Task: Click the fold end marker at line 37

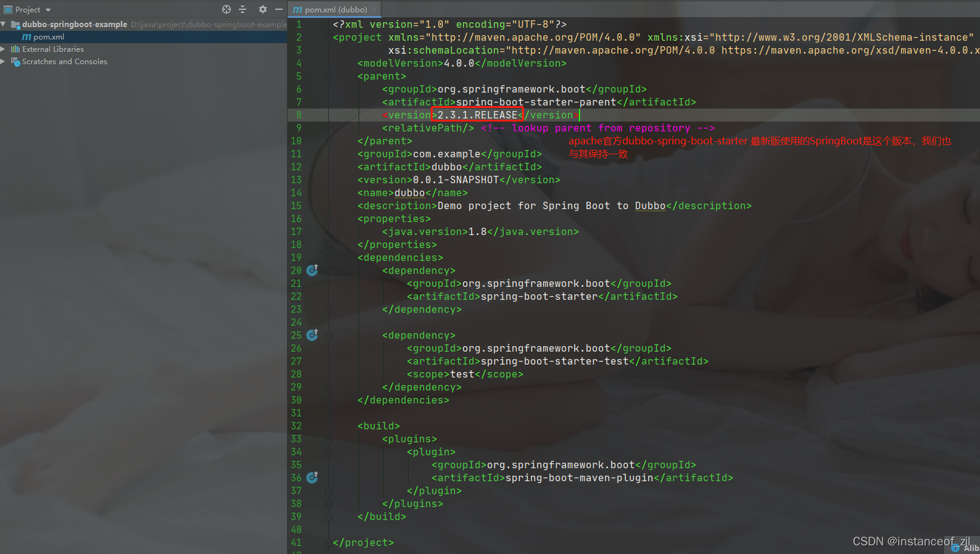Action: coord(328,491)
